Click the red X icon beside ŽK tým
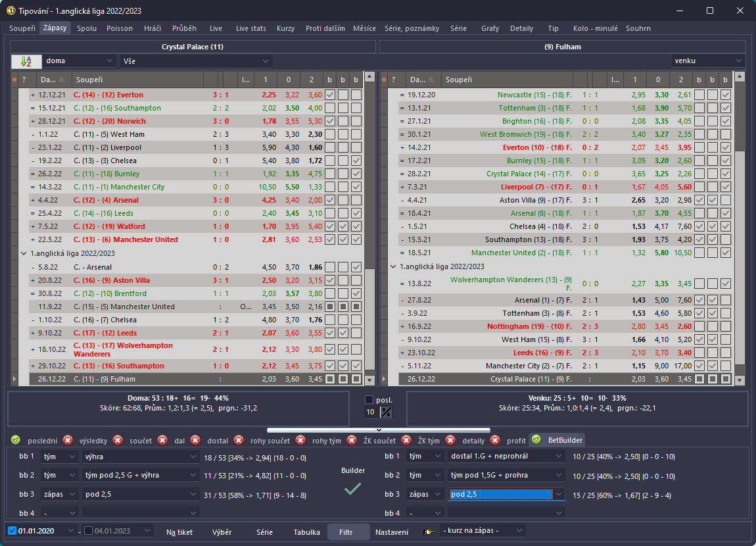This screenshot has height=546, width=756. (x=406, y=440)
